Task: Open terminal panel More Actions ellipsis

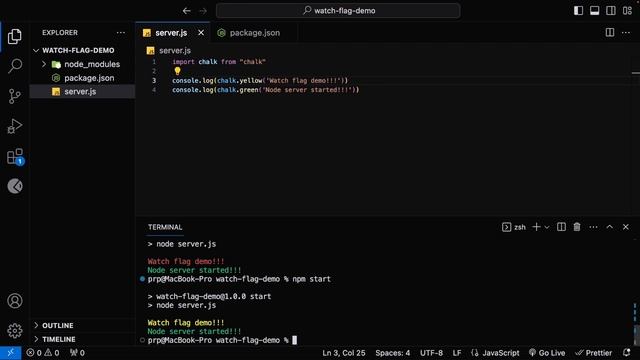Action: click(593, 227)
